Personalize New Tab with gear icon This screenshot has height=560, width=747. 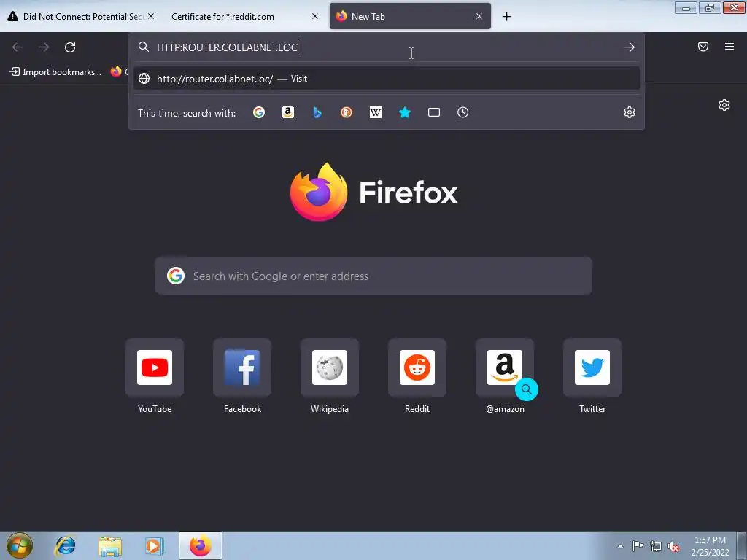click(x=724, y=105)
